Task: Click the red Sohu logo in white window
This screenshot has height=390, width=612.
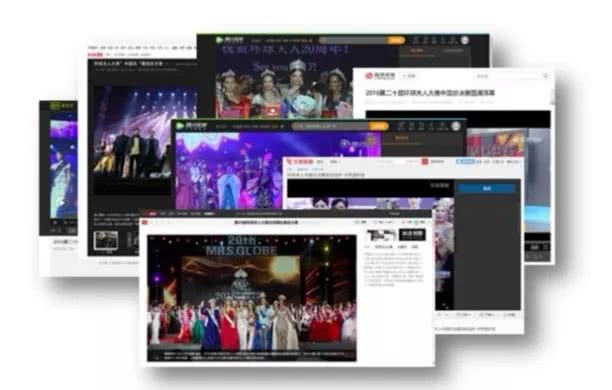Action: coord(380,76)
